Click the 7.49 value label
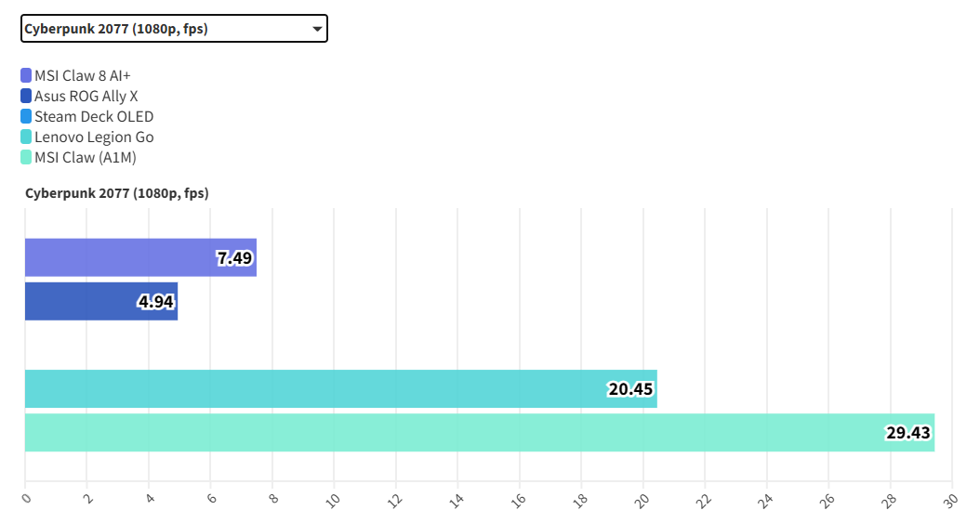980x523 pixels. (x=235, y=258)
